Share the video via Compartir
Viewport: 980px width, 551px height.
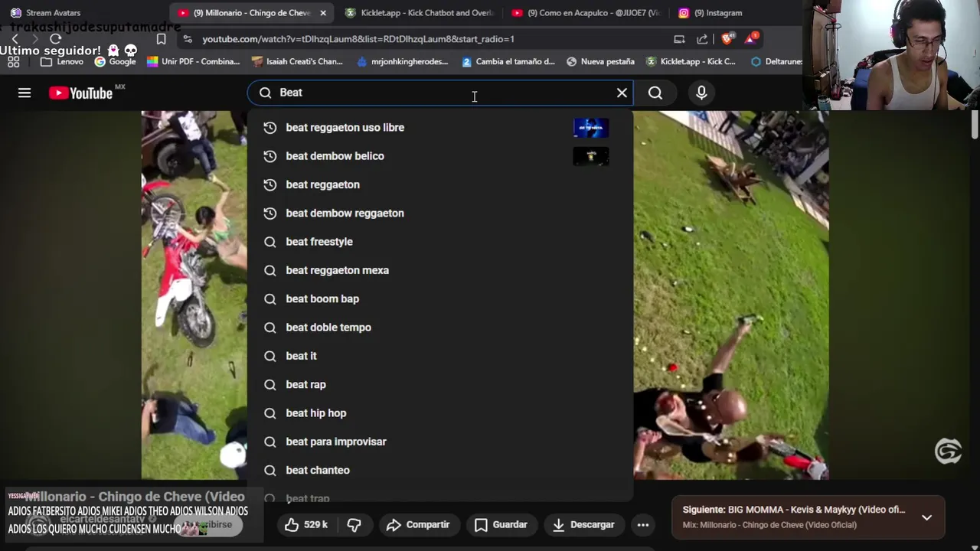click(418, 524)
